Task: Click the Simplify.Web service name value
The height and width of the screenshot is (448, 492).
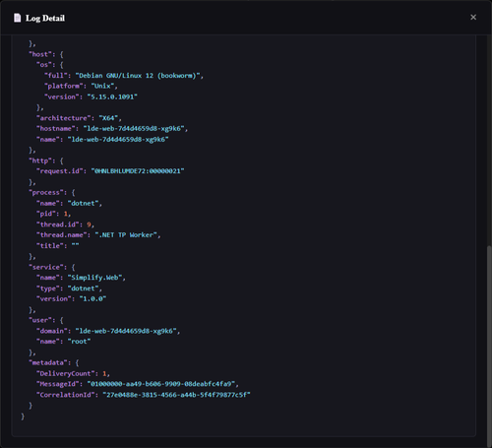Action: click(95, 278)
